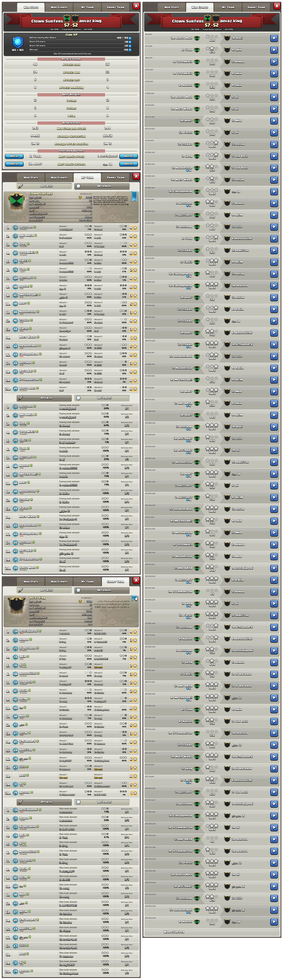Click the trophy icon beside 24223 total points
Image resolution: width=283 pixels, height=980 pixels.
click(80, 197)
